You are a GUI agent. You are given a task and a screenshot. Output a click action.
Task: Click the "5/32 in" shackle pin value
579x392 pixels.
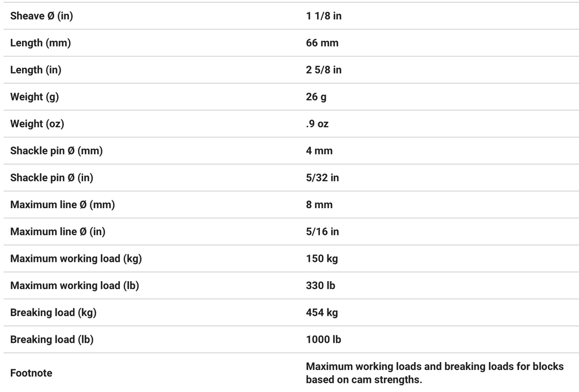[x=322, y=178]
